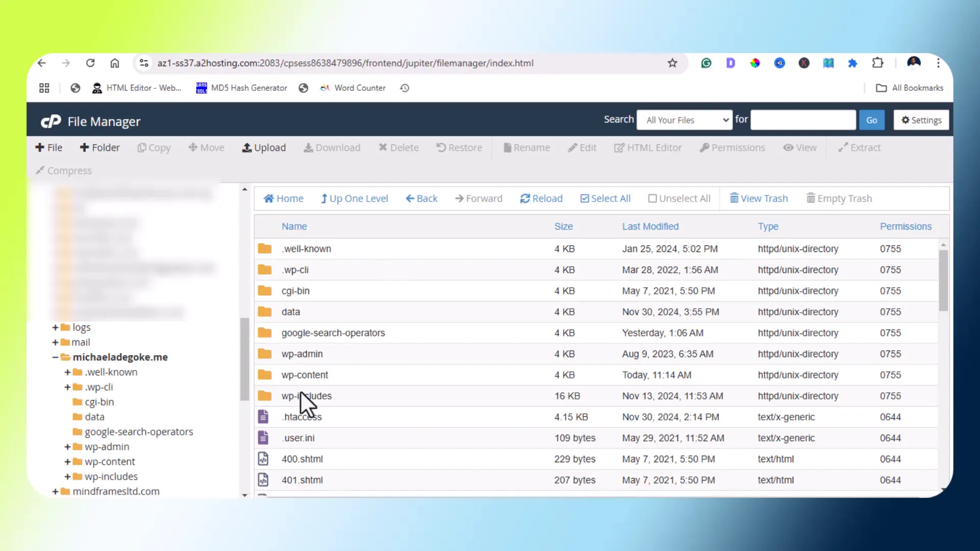Click the Go search button
Image resolution: width=980 pixels, height=551 pixels.
pos(871,120)
